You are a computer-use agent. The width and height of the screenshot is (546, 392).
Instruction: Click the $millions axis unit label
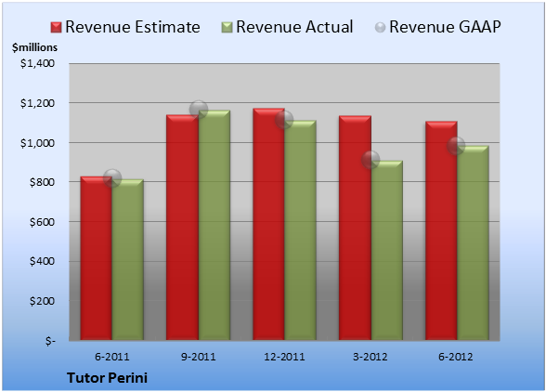click(34, 47)
